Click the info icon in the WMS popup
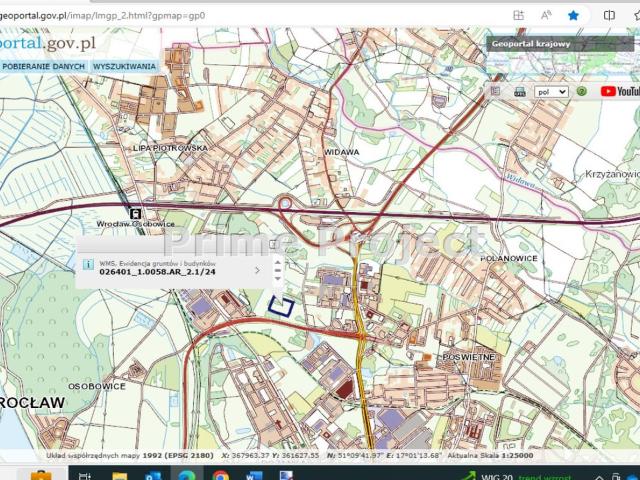 (x=88, y=264)
